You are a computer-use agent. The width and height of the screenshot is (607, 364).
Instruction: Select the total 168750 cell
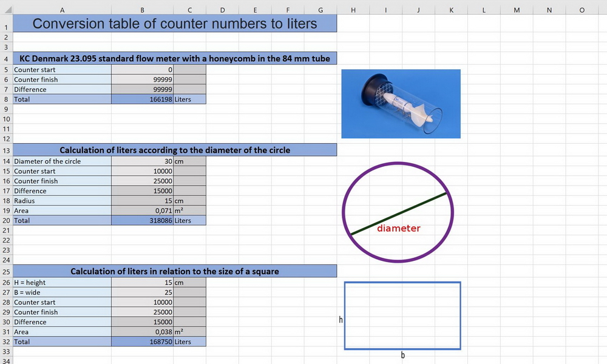pos(142,342)
